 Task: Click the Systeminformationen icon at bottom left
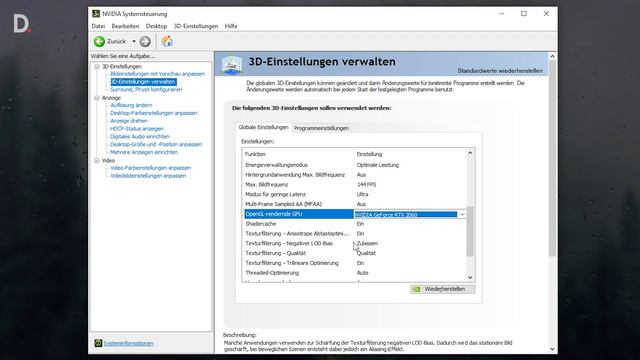tap(98, 343)
